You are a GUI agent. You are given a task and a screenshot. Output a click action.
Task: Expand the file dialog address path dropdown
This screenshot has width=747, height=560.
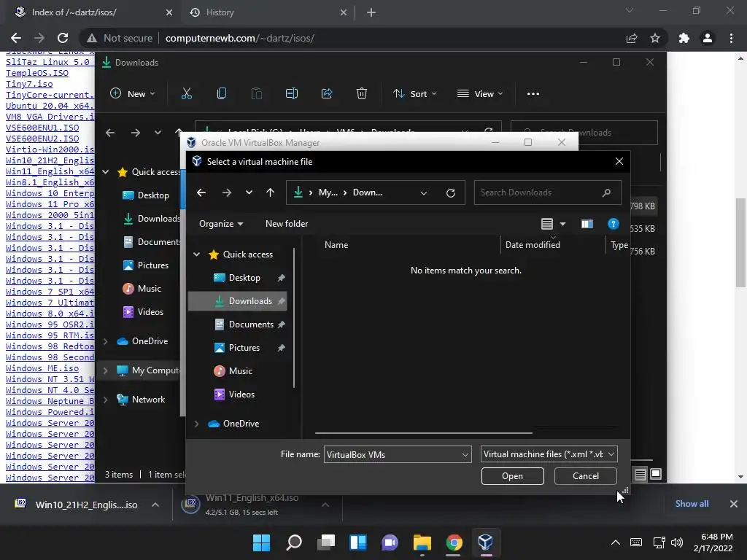pos(424,192)
